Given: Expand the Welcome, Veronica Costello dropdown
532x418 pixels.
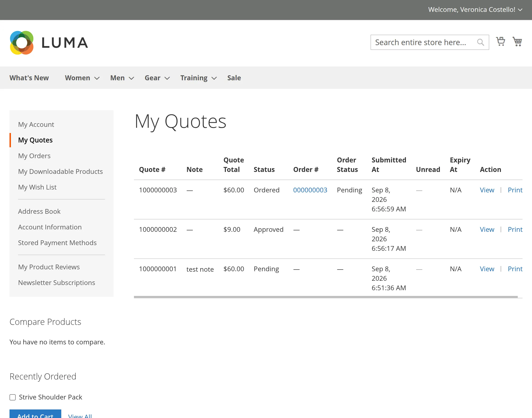Looking at the screenshot, I should point(520,10).
